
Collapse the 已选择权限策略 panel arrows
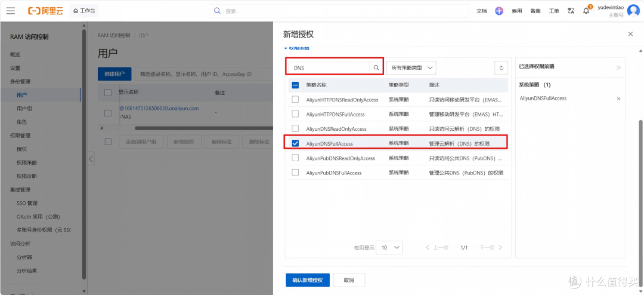618,67
